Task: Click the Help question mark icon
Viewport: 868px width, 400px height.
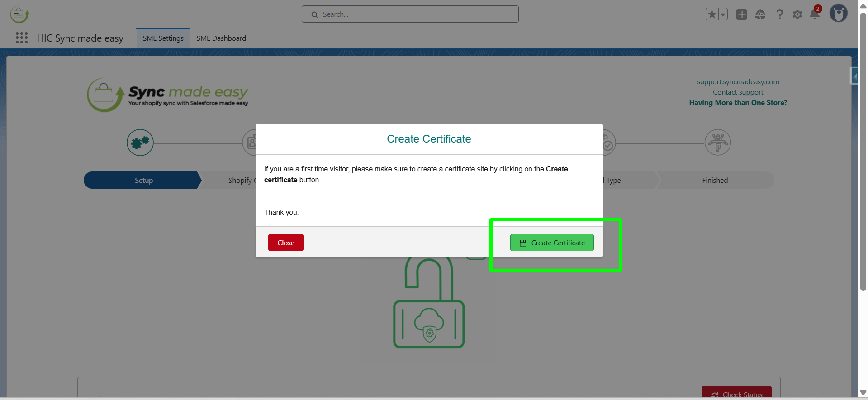Action: [779, 14]
